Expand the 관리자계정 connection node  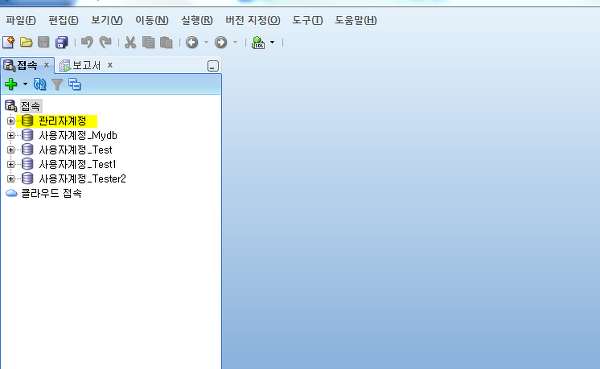pos(11,121)
